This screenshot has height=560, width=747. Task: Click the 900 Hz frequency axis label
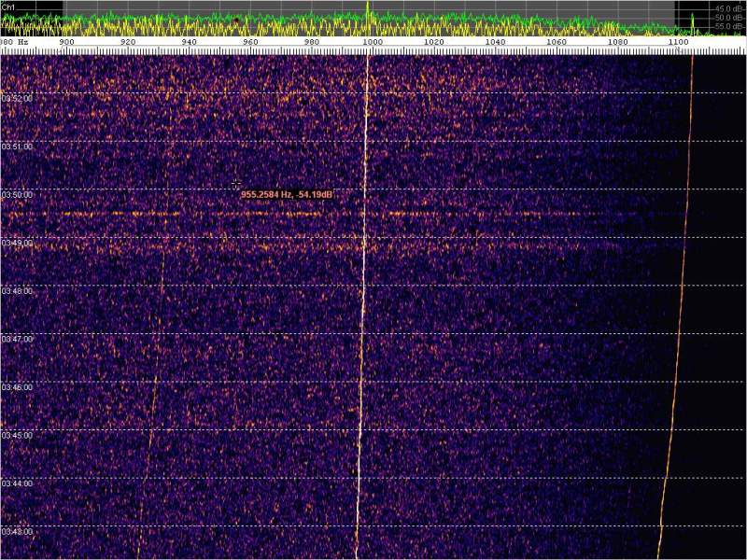click(x=66, y=42)
